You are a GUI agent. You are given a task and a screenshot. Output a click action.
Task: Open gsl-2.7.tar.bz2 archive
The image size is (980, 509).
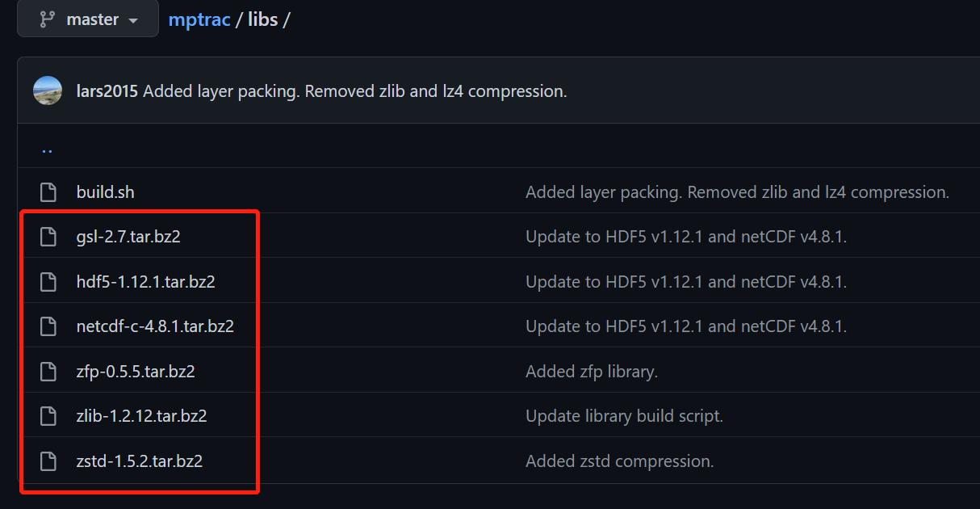pyautogui.click(x=128, y=237)
